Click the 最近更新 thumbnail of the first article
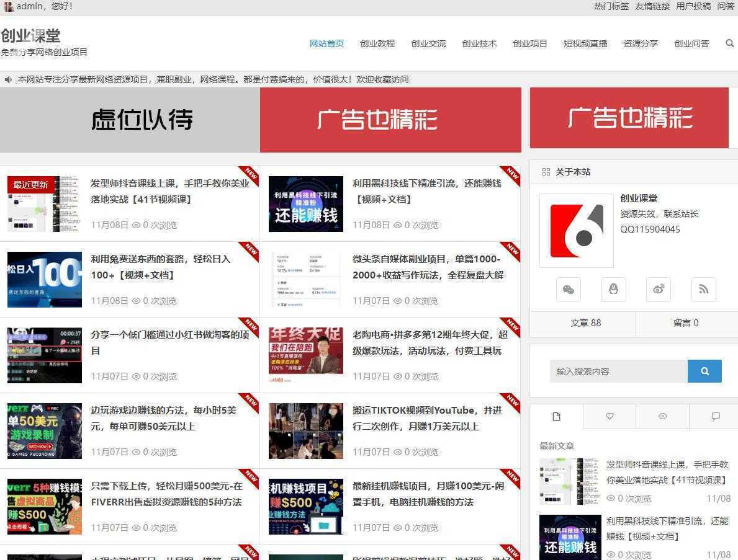Screen dimensions: 738x560 45,204
